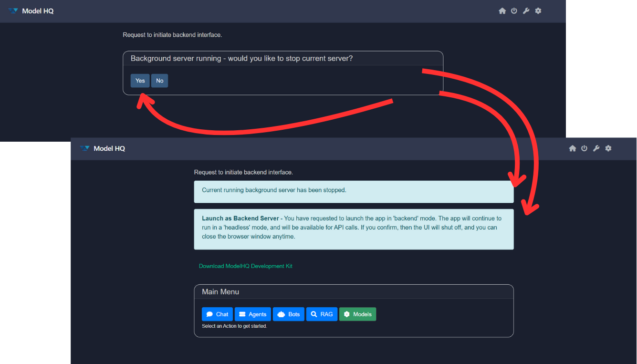Image resolution: width=637 pixels, height=364 pixels.
Task: Click the home icon in the upper window
Action: (x=502, y=11)
